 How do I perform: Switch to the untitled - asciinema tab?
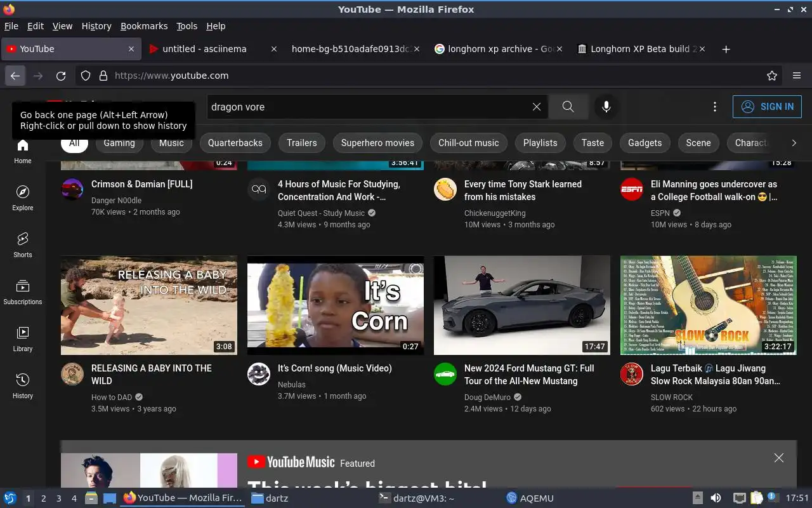point(213,49)
